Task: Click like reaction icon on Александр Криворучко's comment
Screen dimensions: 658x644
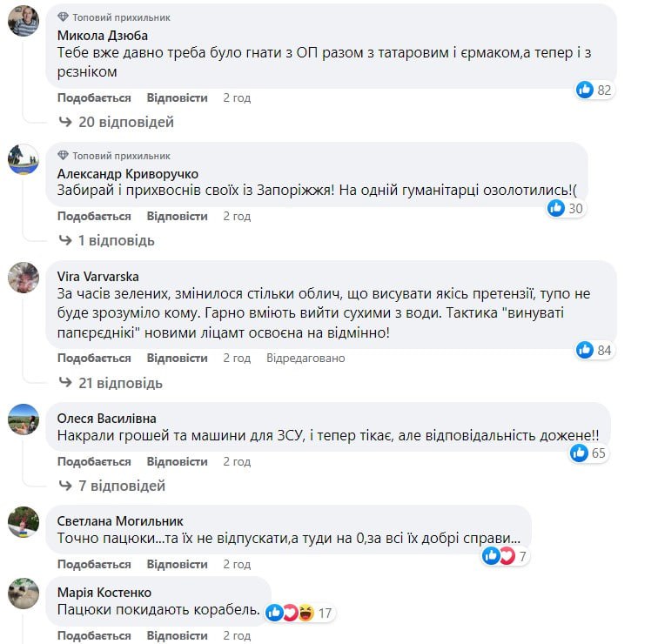Action: click(556, 208)
